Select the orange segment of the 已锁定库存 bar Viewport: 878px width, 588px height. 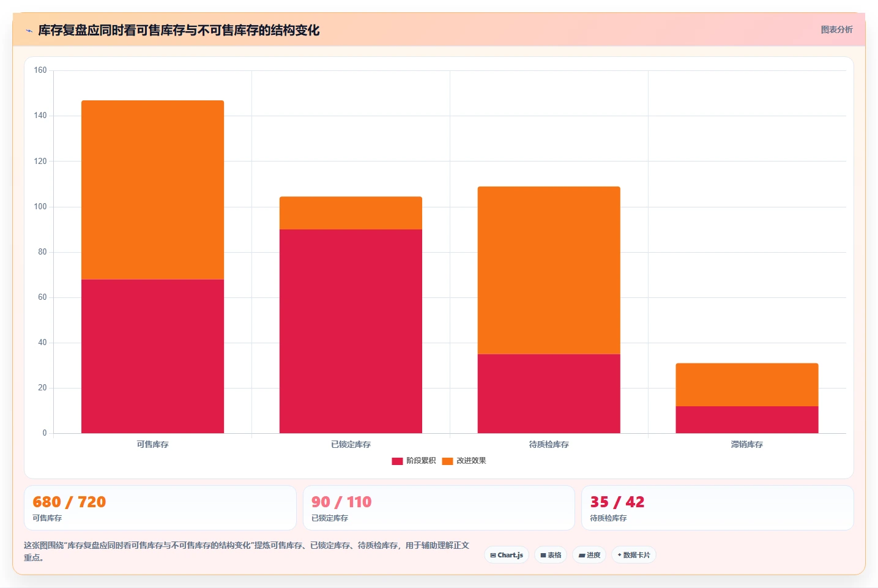click(351, 213)
